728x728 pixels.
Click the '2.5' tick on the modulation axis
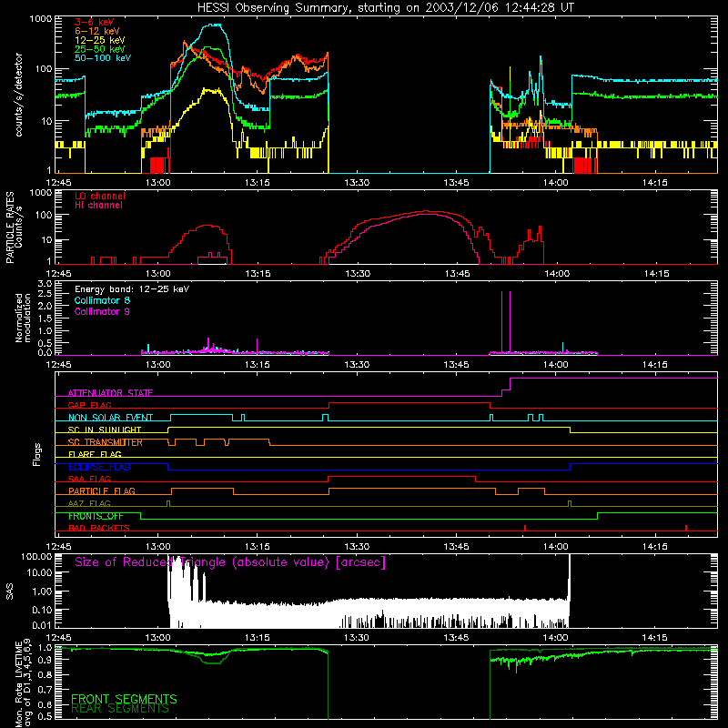(x=45, y=293)
